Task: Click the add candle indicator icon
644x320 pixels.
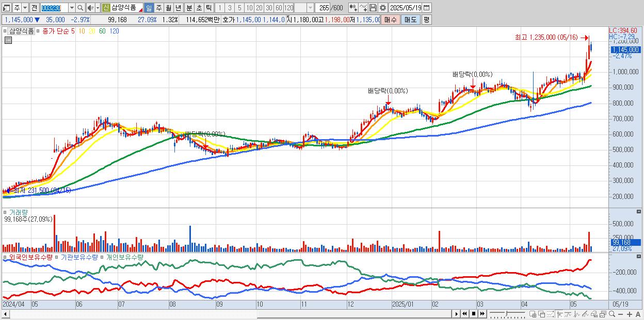Action: pyautogui.click(x=353, y=8)
